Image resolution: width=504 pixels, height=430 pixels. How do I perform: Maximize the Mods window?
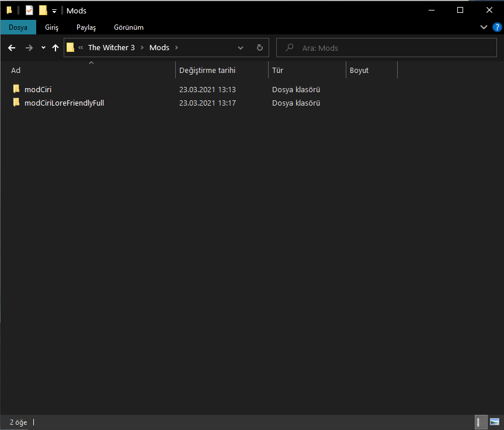coord(460,11)
